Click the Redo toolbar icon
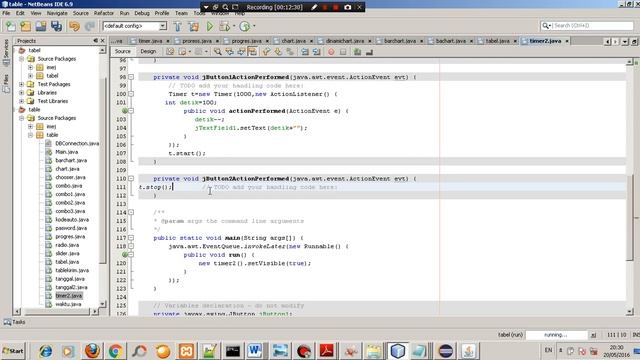Viewport: 640px width, 360px height. coord(89,26)
